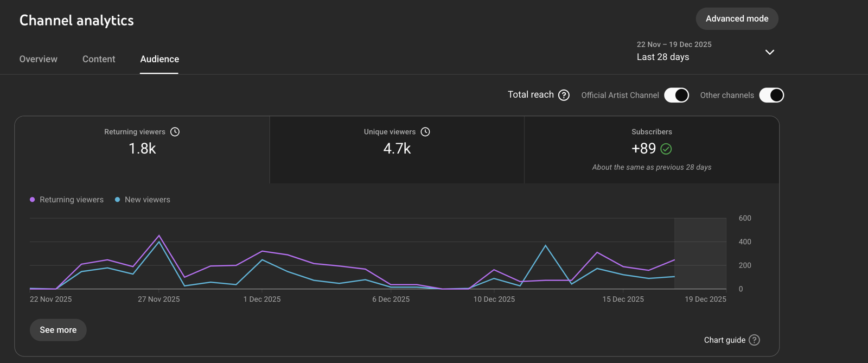Click the Chart guide link text
The width and height of the screenshot is (868, 363).
point(724,340)
